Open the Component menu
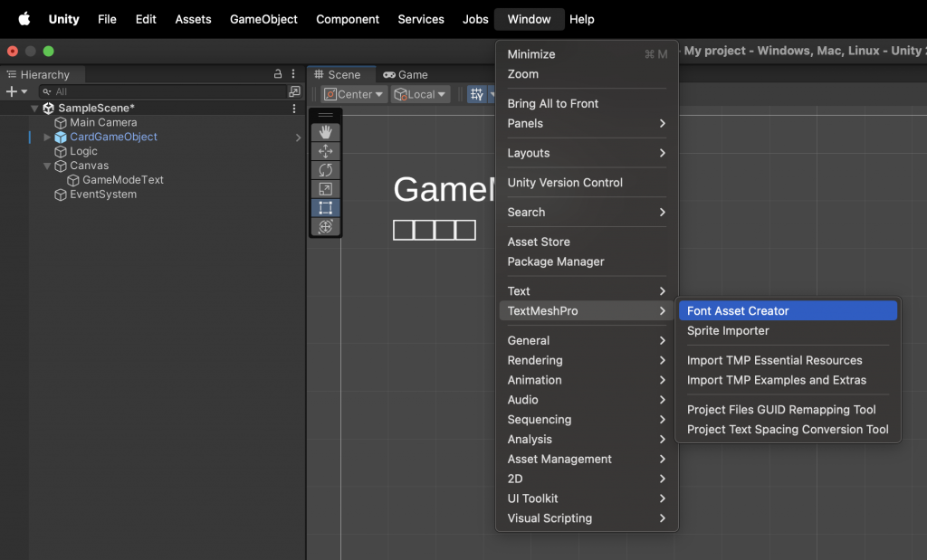The width and height of the screenshot is (927, 560). 348,19
